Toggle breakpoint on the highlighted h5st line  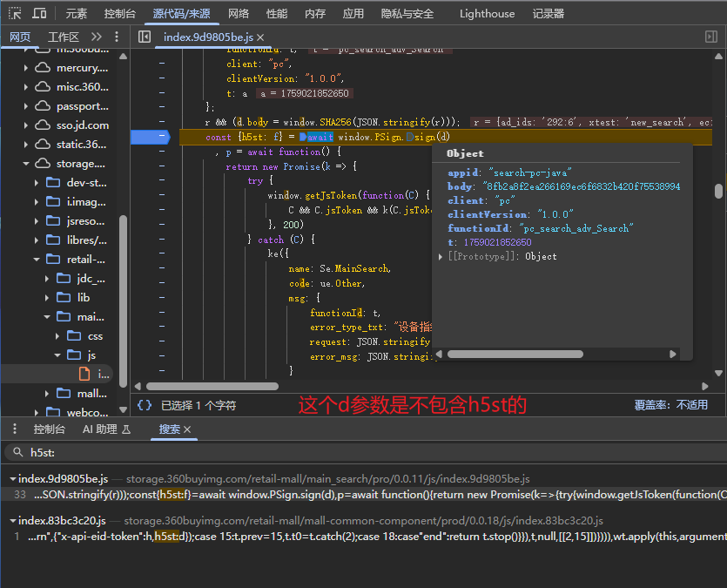pyautogui.click(x=151, y=137)
